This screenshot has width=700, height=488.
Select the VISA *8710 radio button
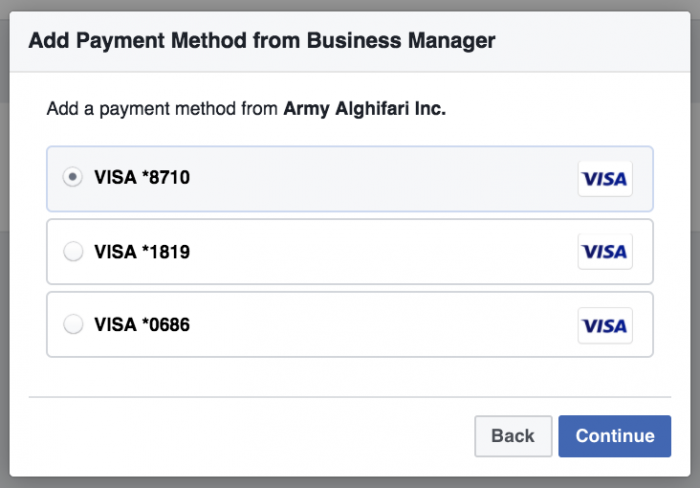point(73,178)
